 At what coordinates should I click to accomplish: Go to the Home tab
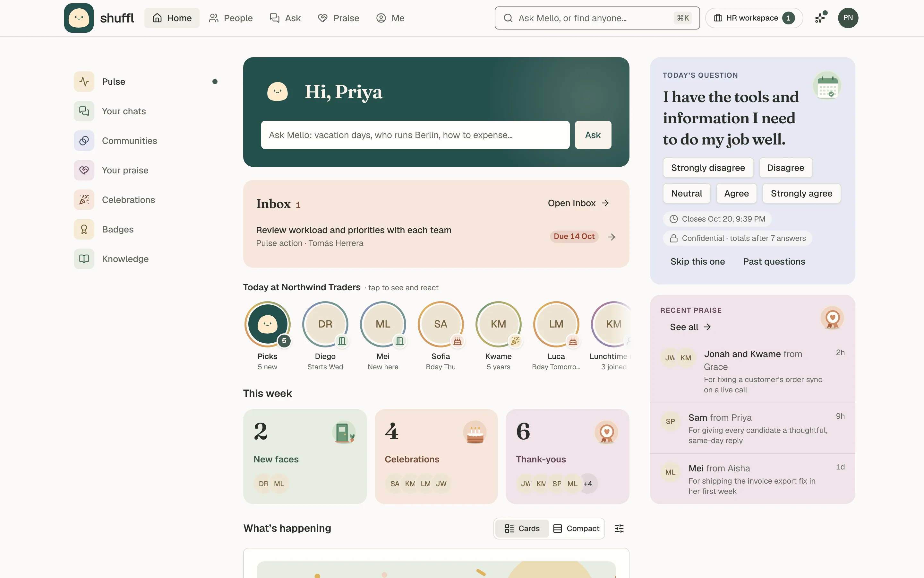click(172, 18)
